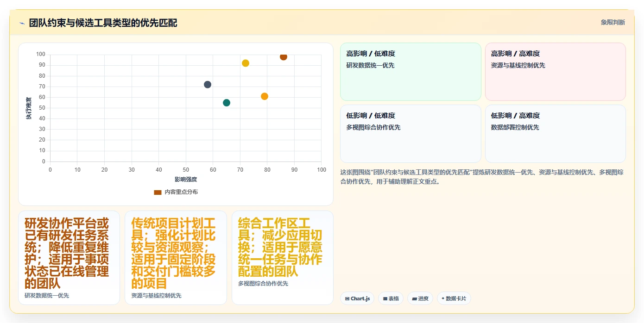Click the 多视图综合协作优先 caption under third card
644x323 pixels.
coord(263,283)
